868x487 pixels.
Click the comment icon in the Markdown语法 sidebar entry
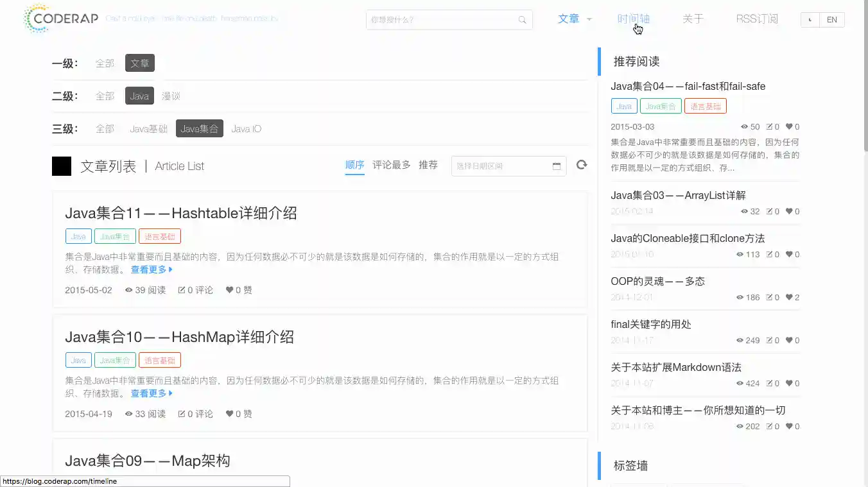[770, 383]
